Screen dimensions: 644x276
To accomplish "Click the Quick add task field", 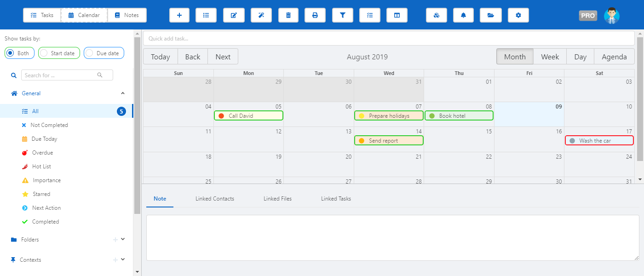I will coord(389,39).
